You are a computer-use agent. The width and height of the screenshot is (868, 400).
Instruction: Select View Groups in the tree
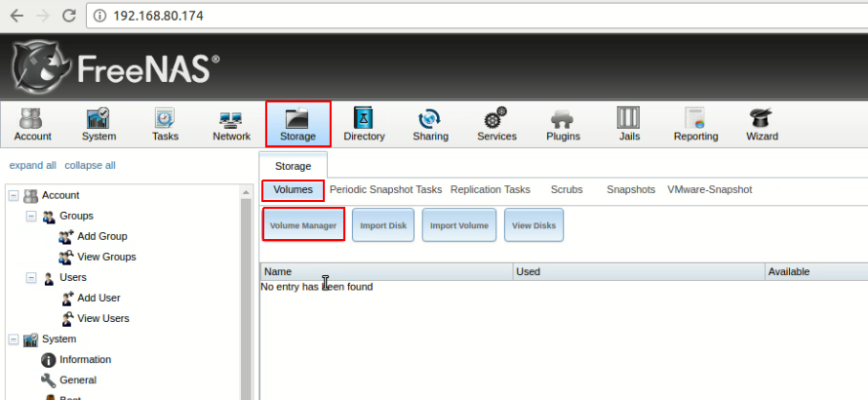(106, 257)
